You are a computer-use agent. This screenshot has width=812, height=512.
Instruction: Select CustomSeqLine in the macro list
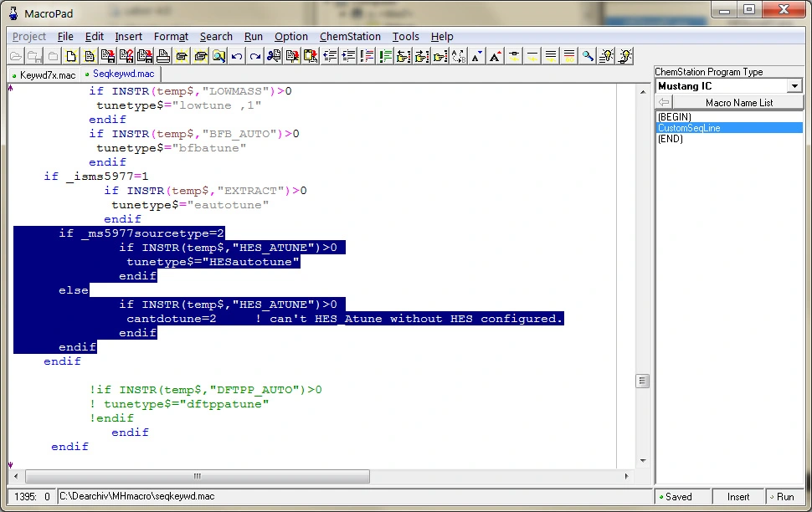coord(729,128)
